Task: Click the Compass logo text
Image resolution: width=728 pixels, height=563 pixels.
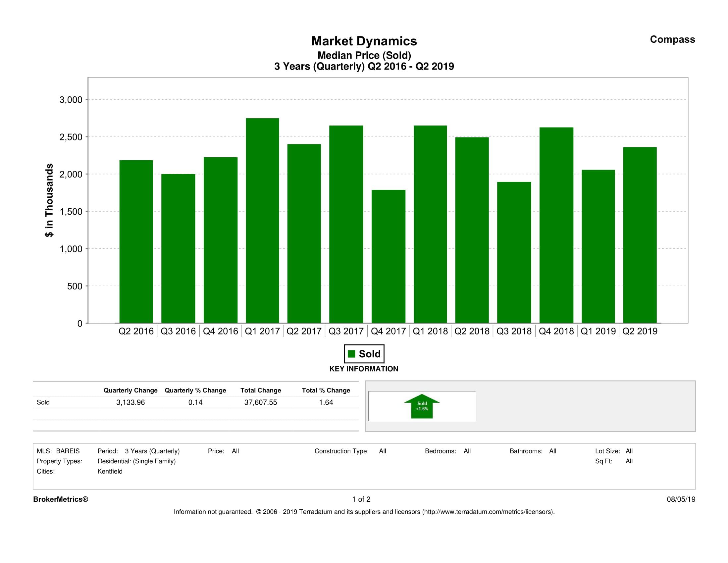Action: [672, 39]
